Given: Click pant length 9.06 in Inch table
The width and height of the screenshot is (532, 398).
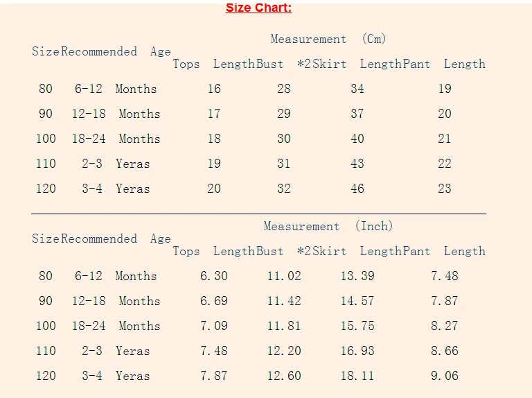Looking at the screenshot, I should click(x=445, y=376).
